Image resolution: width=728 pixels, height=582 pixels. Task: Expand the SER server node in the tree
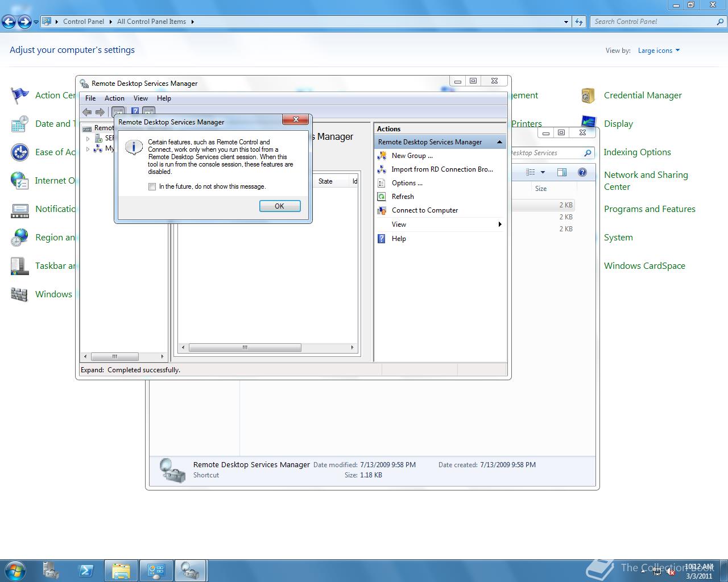tap(88, 138)
